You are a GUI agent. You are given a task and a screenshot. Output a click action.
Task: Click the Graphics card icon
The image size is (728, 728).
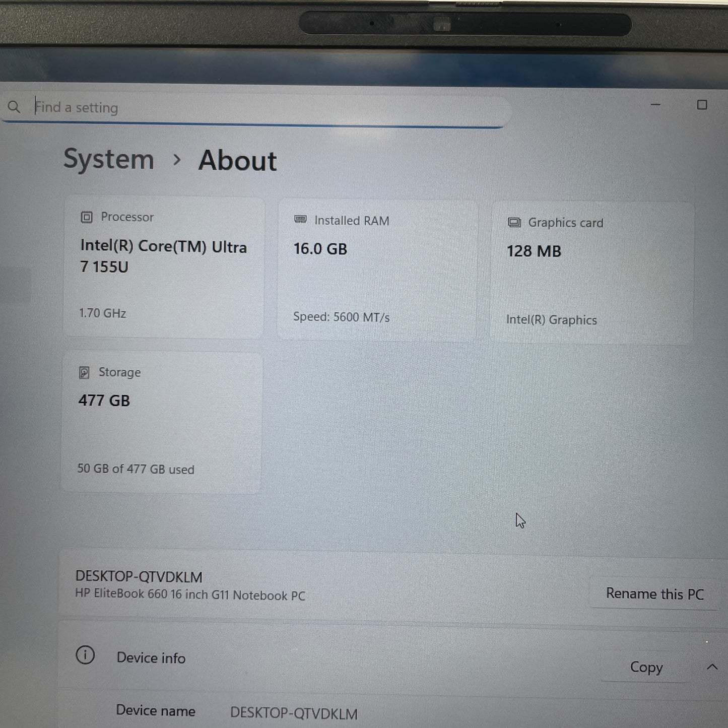(x=514, y=222)
